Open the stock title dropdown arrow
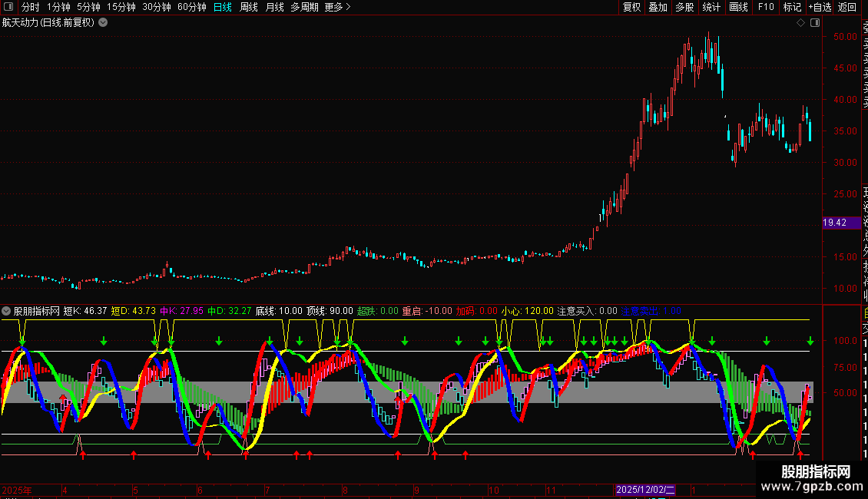Screen dimensions: 868x499 click(x=103, y=22)
